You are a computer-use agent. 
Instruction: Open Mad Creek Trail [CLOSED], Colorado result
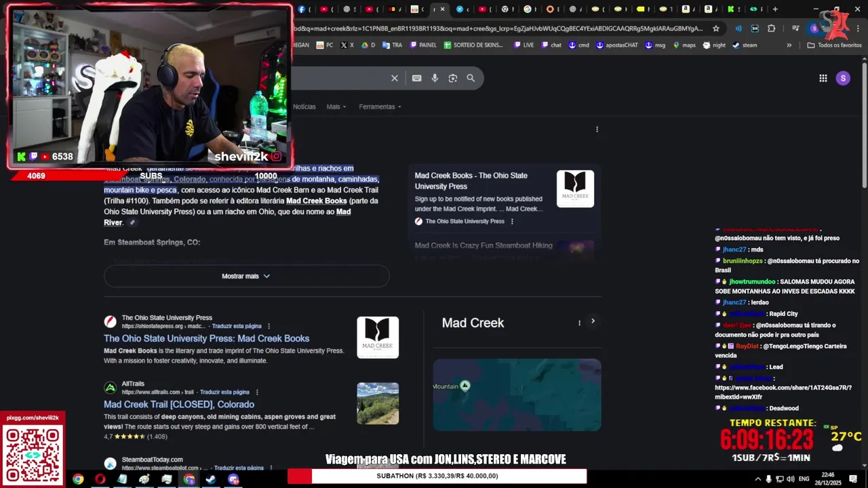tap(179, 405)
